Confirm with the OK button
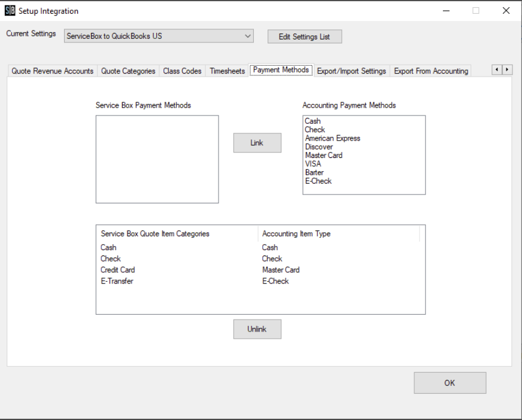Image resolution: width=522 pixels, height=420 pixels. 450,383
